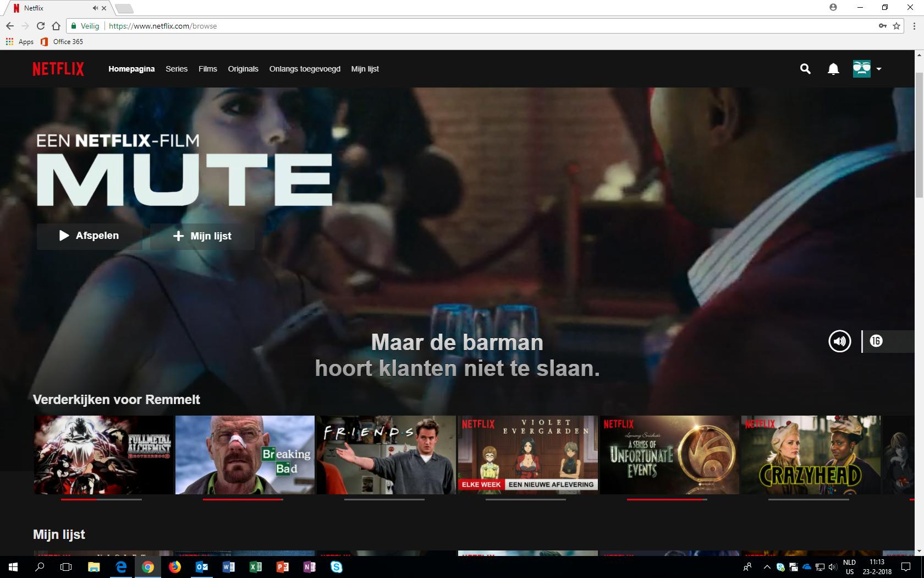
Task: Click the Verderkijken voor Remmelt row title
Action: tap(117, 400)
